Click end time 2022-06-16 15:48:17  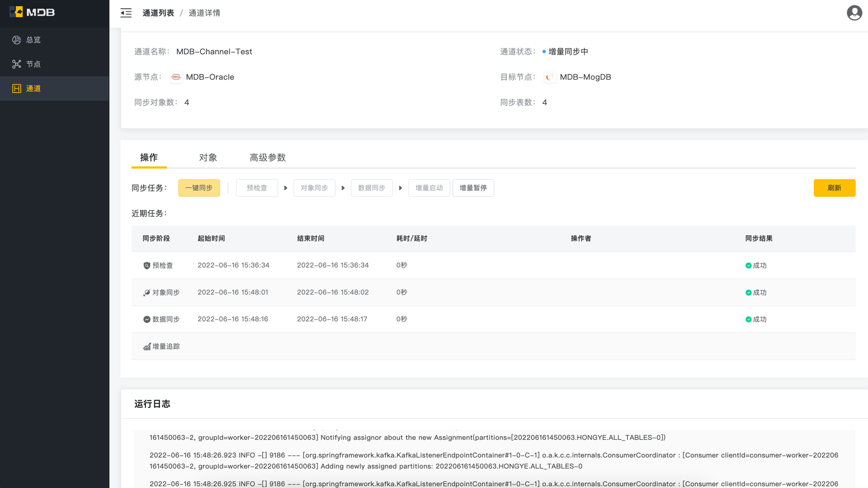[332, 319]
